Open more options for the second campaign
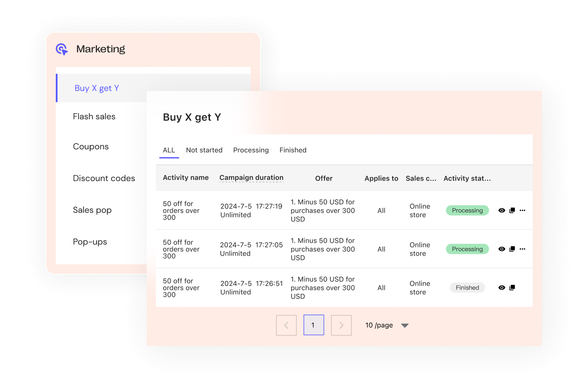The width and height of the screenshot is (588, 384). pos(522,249)
